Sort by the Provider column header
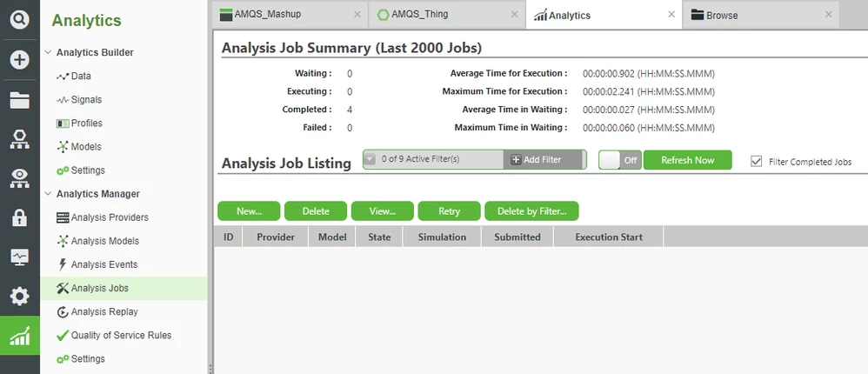 (x=276, y=237)
